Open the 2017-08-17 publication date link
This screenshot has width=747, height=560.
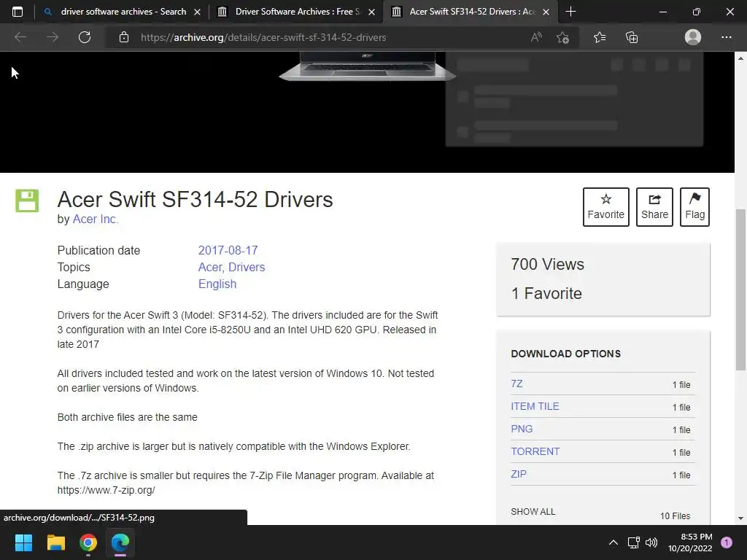[228, 251]
